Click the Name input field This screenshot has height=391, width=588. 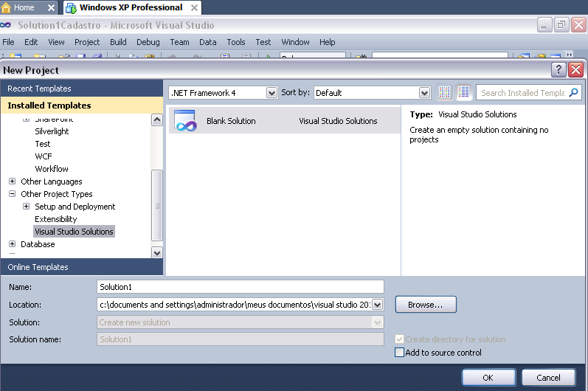(241, 287)
